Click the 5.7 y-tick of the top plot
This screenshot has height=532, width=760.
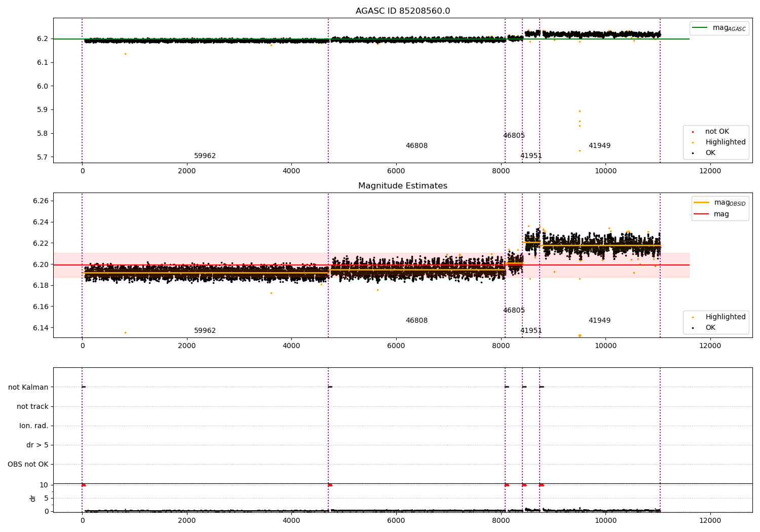pos(42,158)
